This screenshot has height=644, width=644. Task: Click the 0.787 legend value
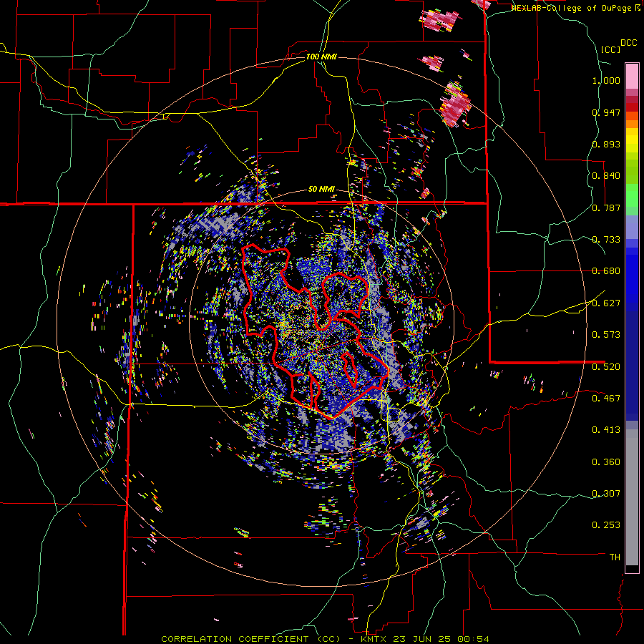(606, 208)
